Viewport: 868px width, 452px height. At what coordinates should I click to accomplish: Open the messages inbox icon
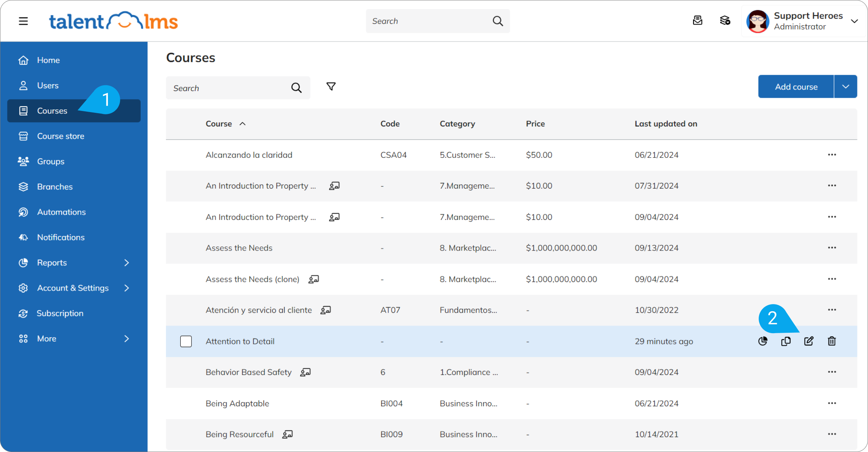[698, 21]
